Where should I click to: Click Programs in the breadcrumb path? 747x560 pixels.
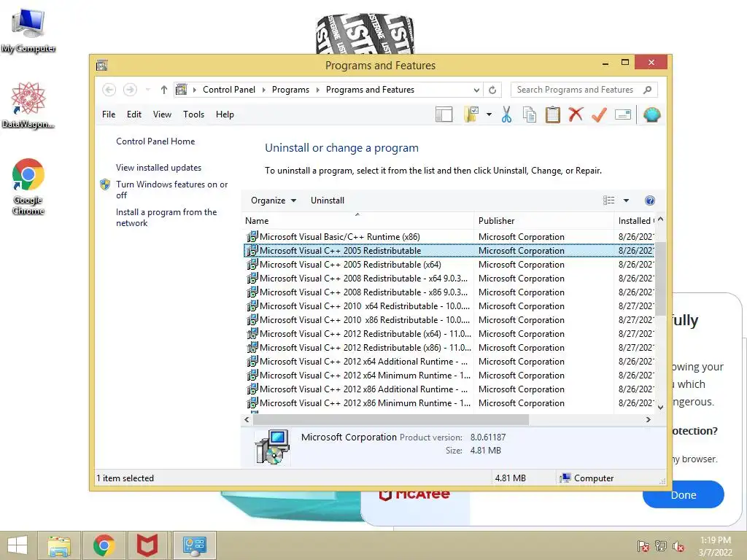[x=290, y=90]
